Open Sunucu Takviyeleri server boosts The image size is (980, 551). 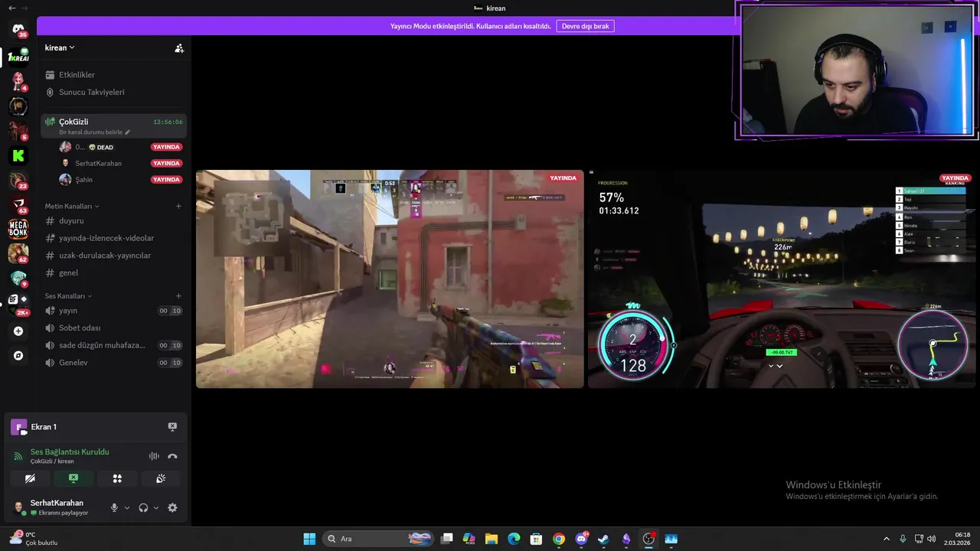113,92
